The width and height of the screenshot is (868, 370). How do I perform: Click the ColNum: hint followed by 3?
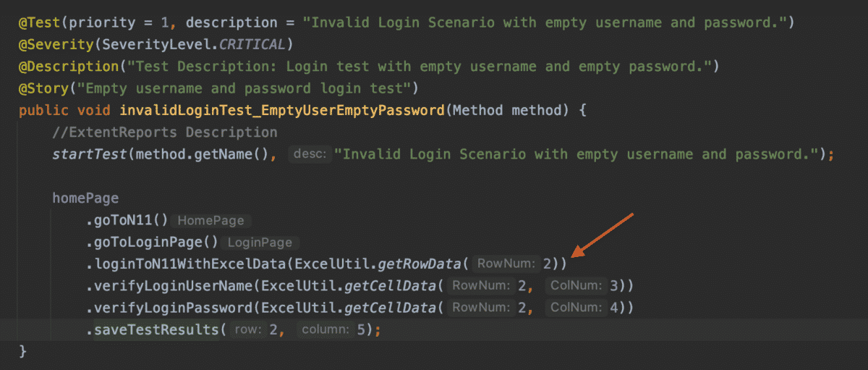click(x=575, y=287)
